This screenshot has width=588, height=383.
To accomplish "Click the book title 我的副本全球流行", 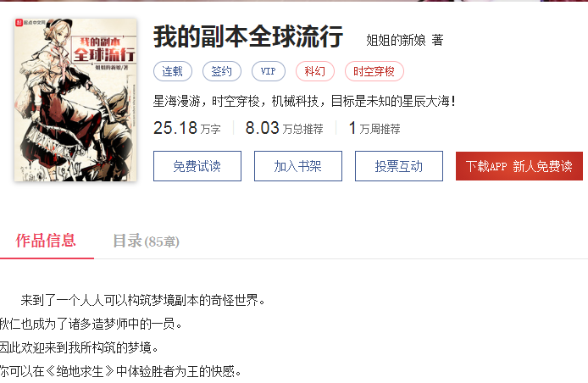I will [x=248, y=36].
